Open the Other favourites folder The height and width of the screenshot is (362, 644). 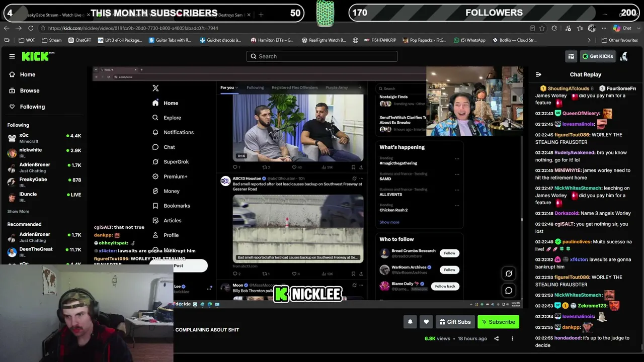(619, 40)
